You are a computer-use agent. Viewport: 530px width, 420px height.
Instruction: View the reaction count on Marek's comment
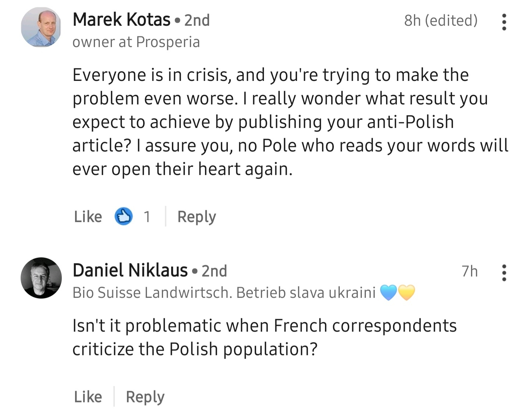point(147,217)
